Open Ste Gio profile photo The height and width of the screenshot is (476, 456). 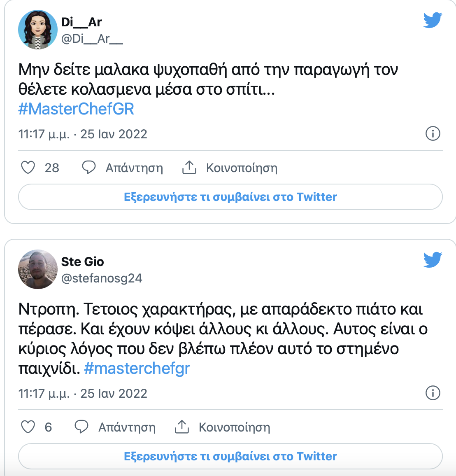tap(38, 269)
